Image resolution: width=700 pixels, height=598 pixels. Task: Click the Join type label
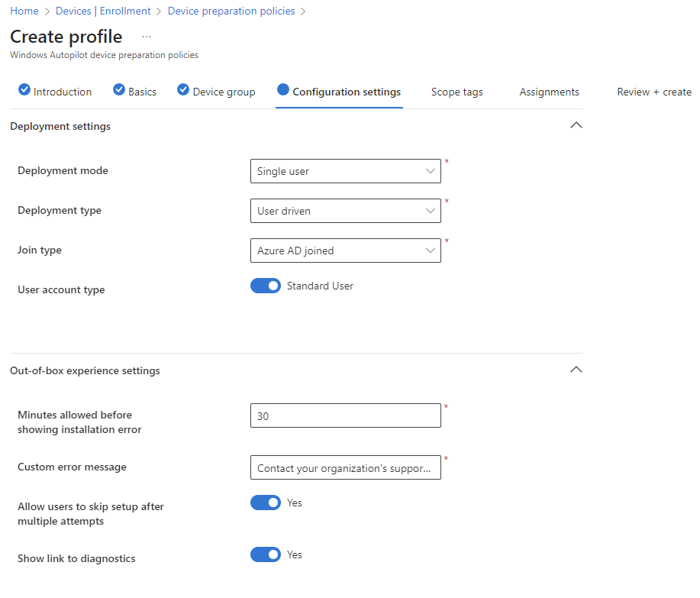tap(40, 250)
